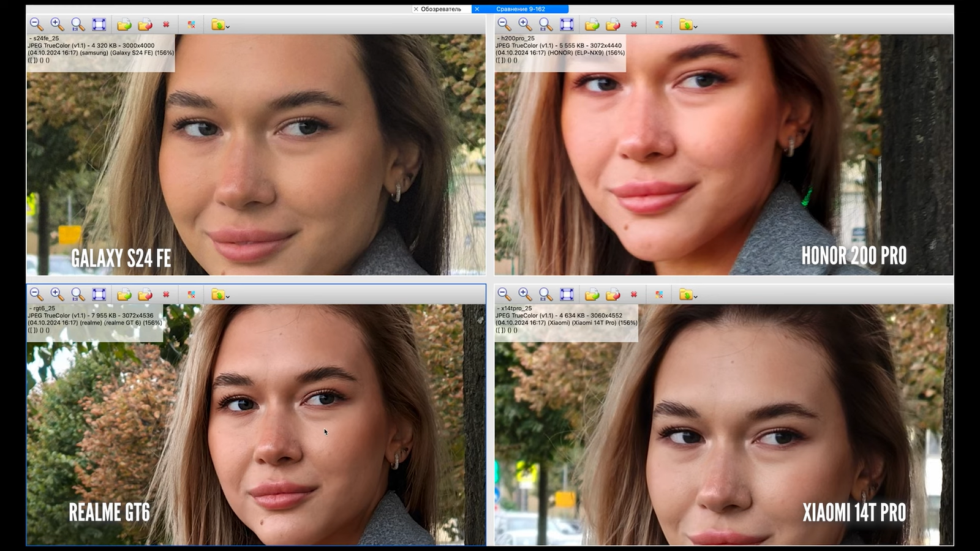The image size is (980, 551).
Task: Click colored-squares icon in rgt6_25 toolbar
Action: [191, 294]
